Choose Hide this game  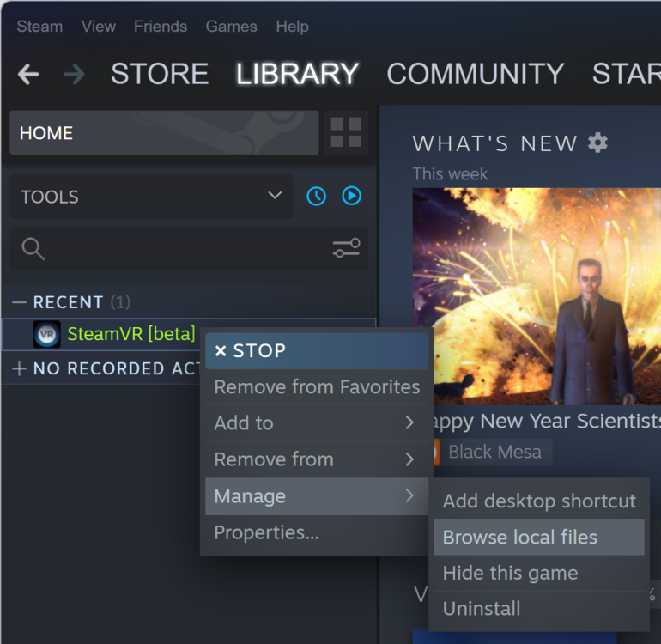tap(539, 573)
